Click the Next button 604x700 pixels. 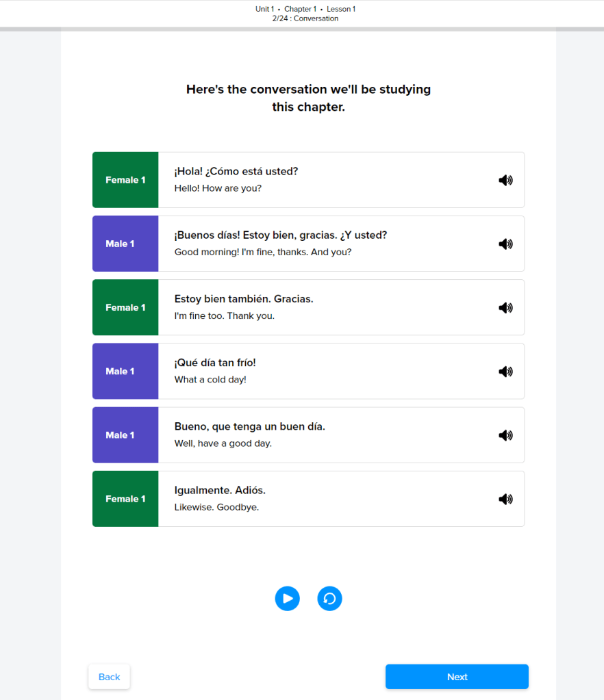[x=457, y=677]
